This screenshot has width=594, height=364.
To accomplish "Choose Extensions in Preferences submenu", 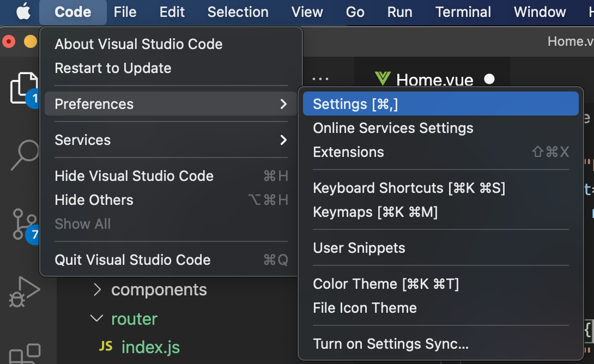I will pos(440,152).
